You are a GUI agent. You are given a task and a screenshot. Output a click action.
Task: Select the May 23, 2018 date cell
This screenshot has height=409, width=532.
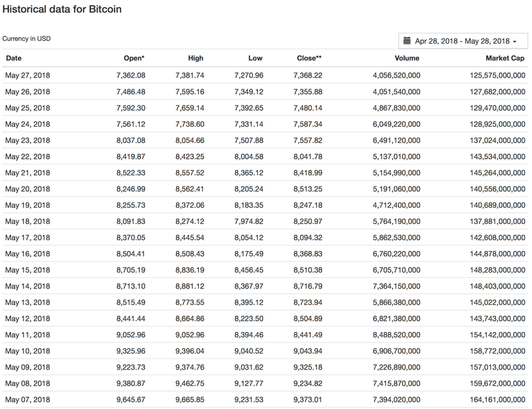click(x=28, y=141)
